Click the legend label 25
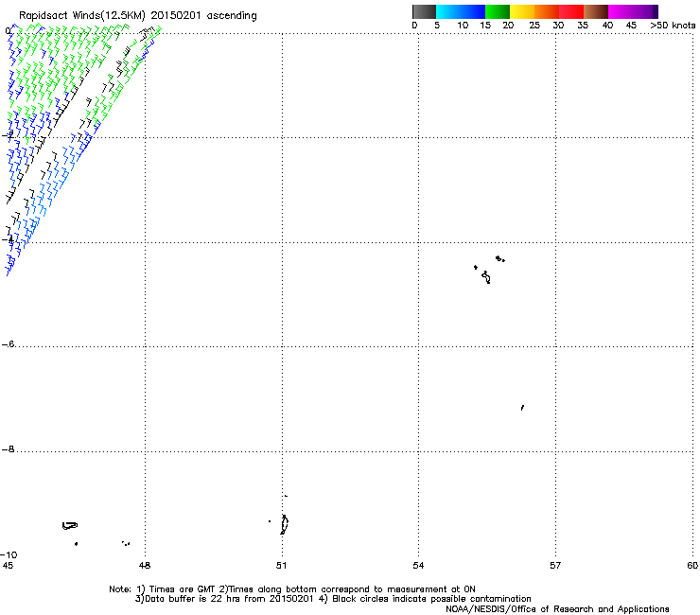The image size is (700, 615). (534, 26)
